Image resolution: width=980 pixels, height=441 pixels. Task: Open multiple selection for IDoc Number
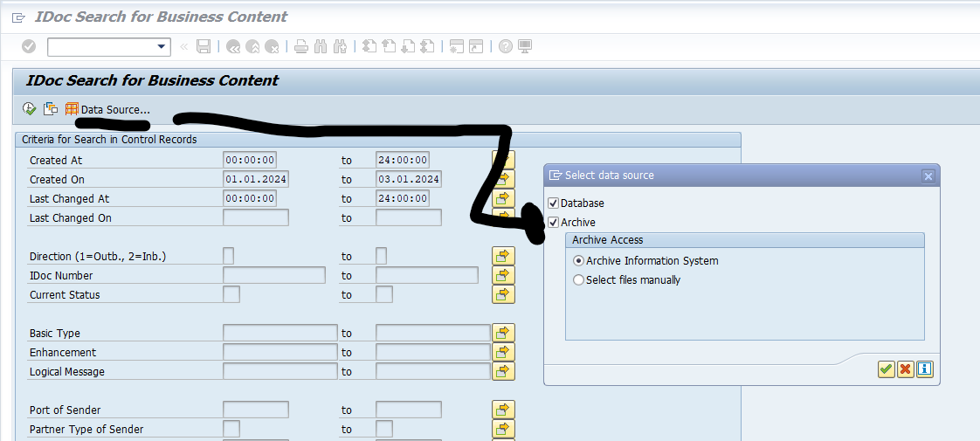pyautogui.click(x=503, y=275)
